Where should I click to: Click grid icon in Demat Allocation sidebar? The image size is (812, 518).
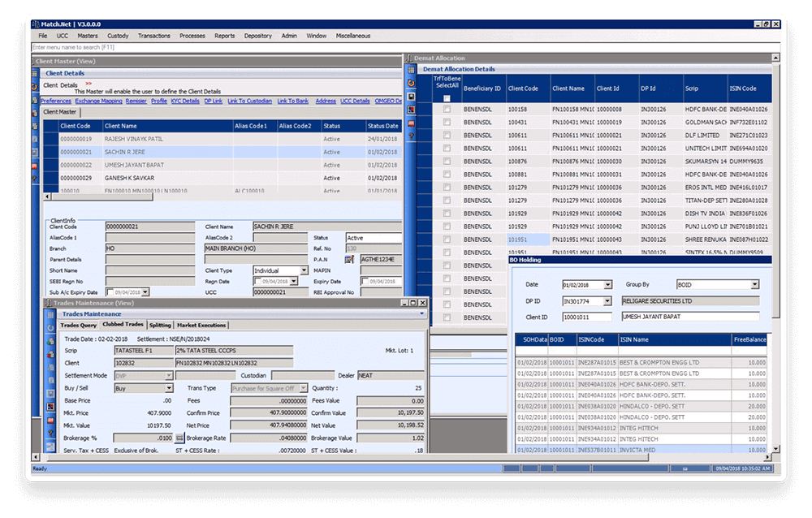click(x=411, y=70)
